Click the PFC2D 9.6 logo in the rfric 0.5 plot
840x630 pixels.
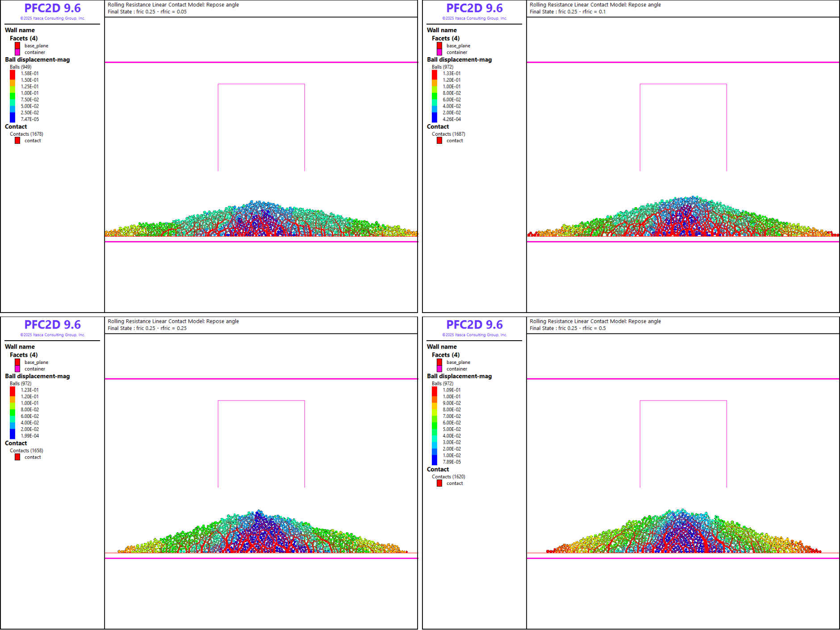(474, 325)
